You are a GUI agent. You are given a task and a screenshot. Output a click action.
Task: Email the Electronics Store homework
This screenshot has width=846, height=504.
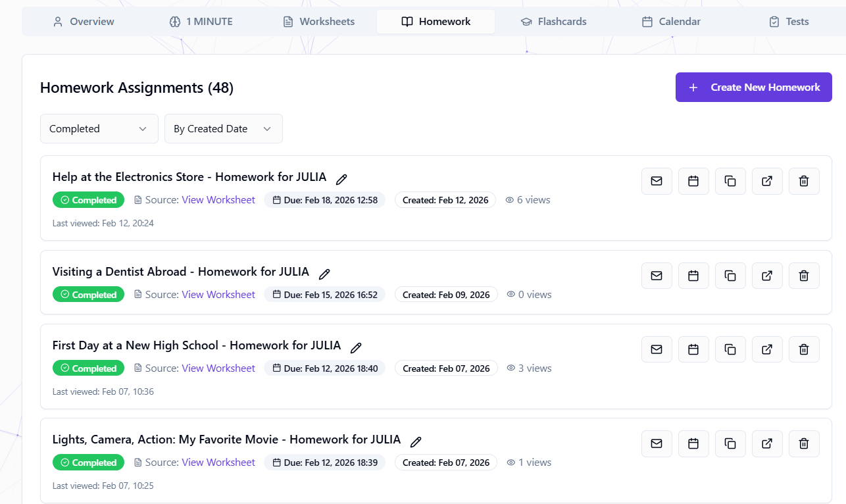(657, 181)
